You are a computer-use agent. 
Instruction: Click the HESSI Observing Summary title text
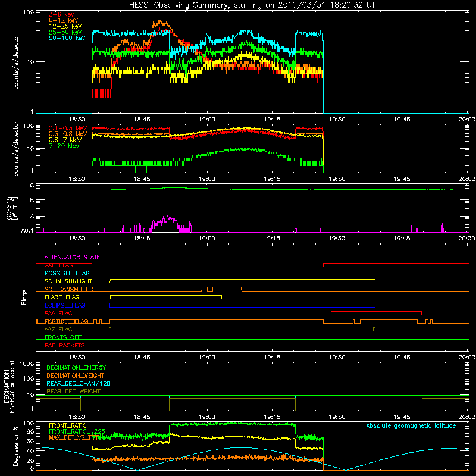252,5
